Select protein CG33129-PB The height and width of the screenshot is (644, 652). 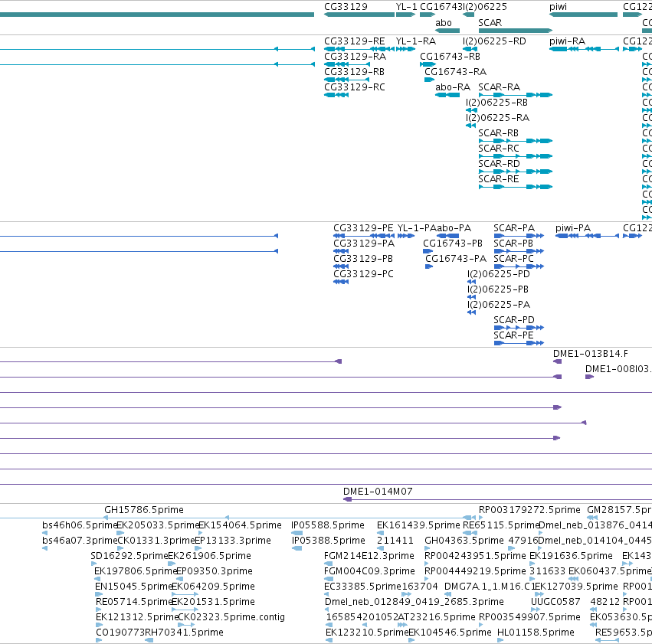click(x=341, y=266)
